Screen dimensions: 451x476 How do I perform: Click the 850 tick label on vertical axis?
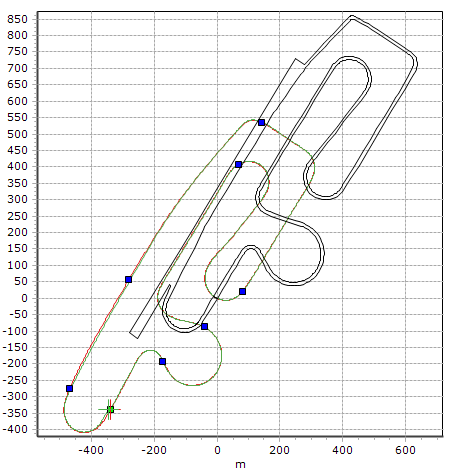17,19
